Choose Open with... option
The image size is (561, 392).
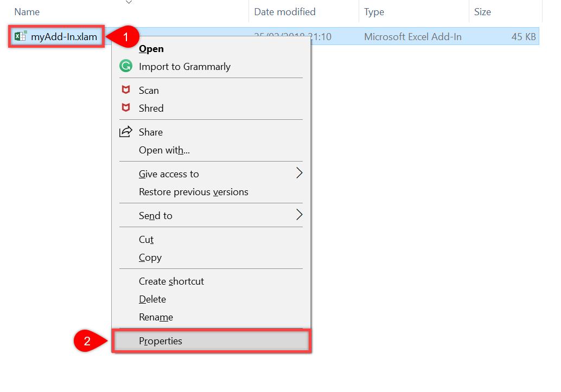(x=164, y=150)
